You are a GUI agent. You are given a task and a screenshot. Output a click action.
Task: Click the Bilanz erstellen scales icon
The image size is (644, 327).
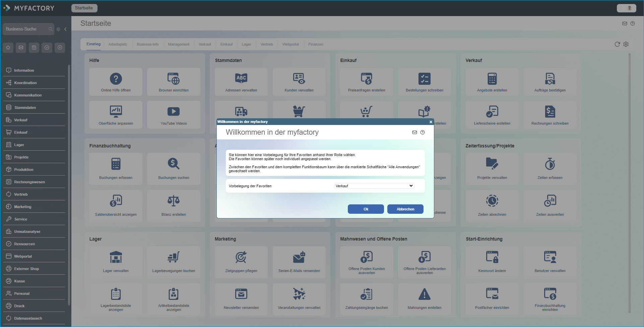click(x=174, y=201)
